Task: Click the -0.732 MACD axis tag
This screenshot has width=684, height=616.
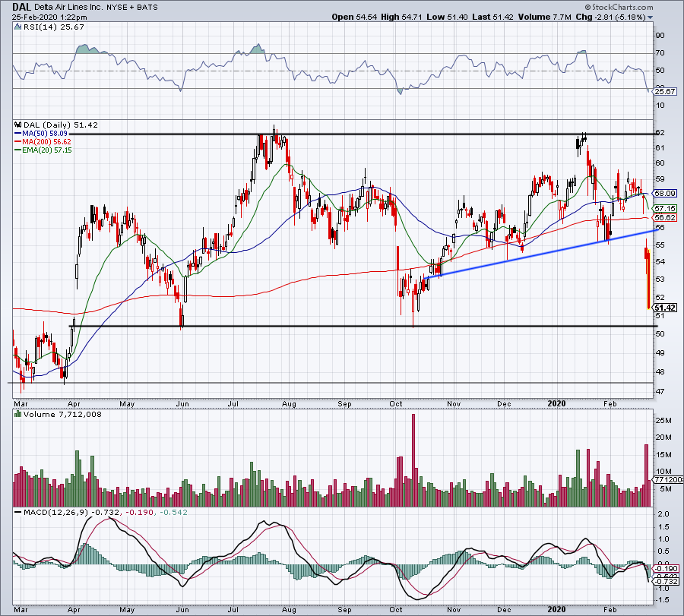Action: tap(666, 582)
